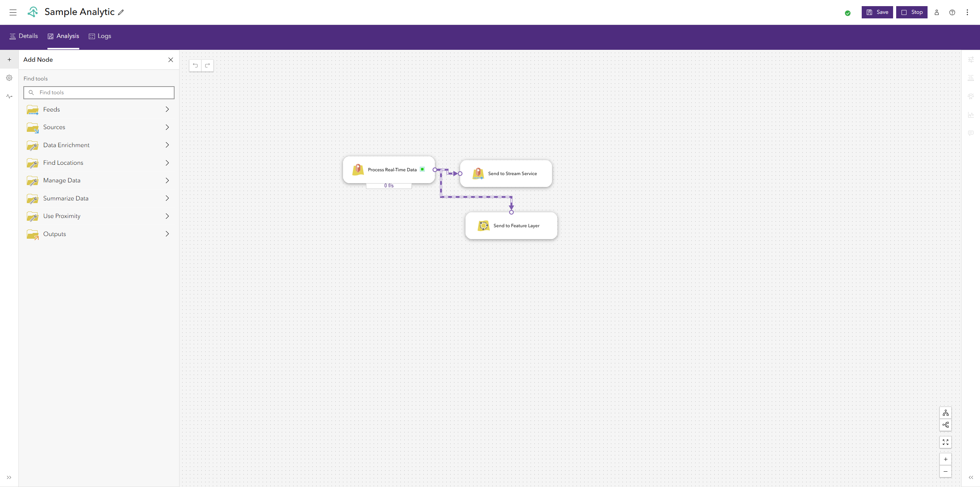Collapse the right side panel
Screen dimensions: 980x487
point(970,477)
